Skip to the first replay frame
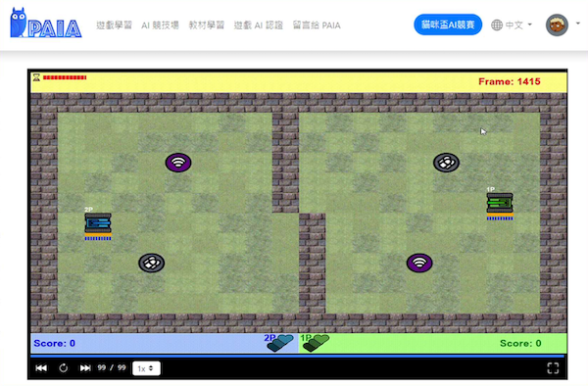This screenshot has height=386, width=588. tap(41, 368)
